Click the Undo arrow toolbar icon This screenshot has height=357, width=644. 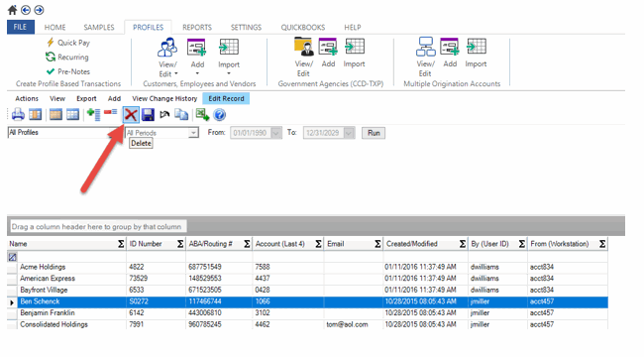point(164,115)
